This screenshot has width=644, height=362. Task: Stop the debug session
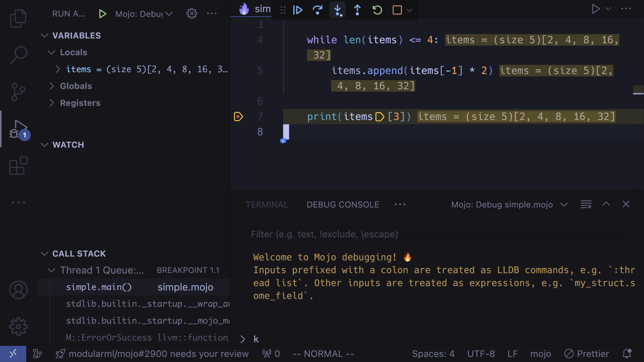pyautogui.click(x=397, y=10)
